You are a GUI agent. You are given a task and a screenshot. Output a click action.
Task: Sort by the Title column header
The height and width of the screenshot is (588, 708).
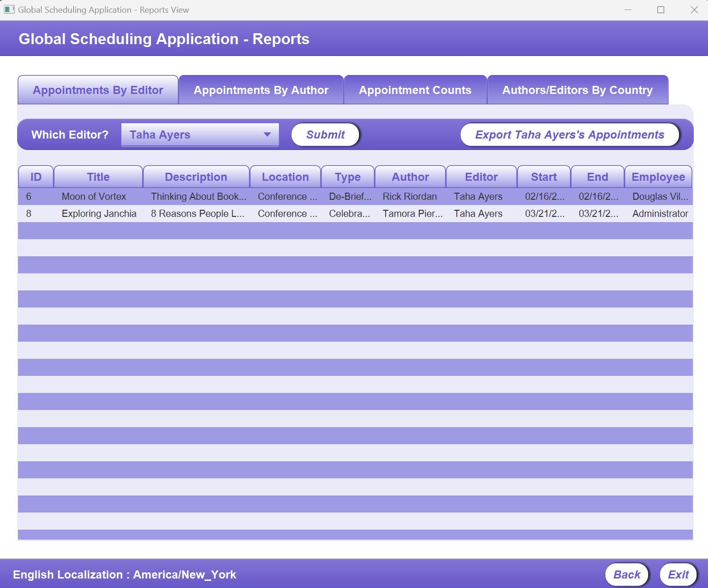coord(98,177)
